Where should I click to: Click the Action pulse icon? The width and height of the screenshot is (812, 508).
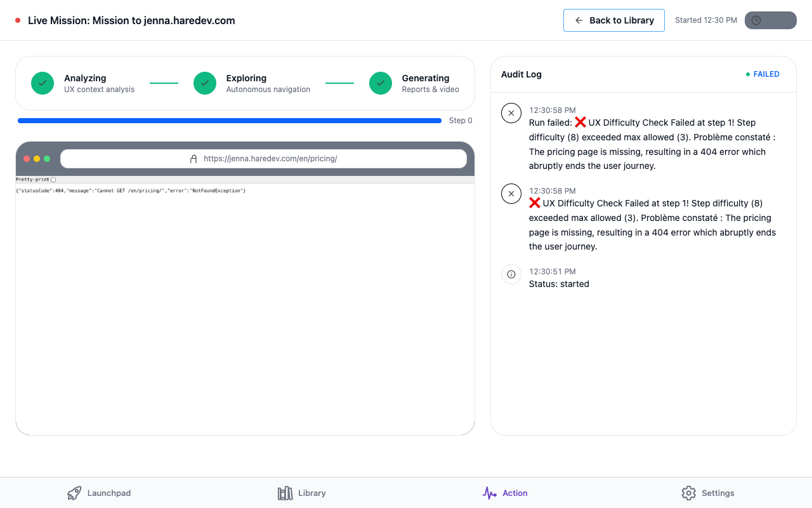(x=489, y=493)
